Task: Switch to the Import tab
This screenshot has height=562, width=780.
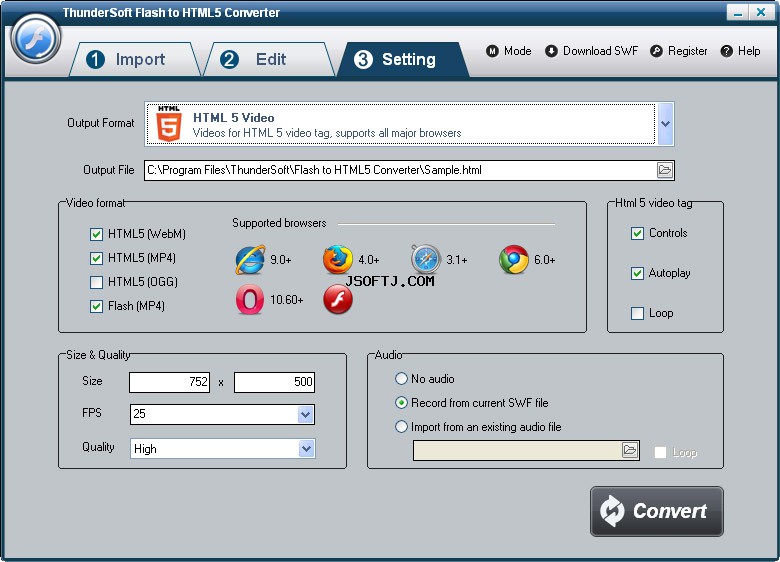Action: tap(135, 60)
